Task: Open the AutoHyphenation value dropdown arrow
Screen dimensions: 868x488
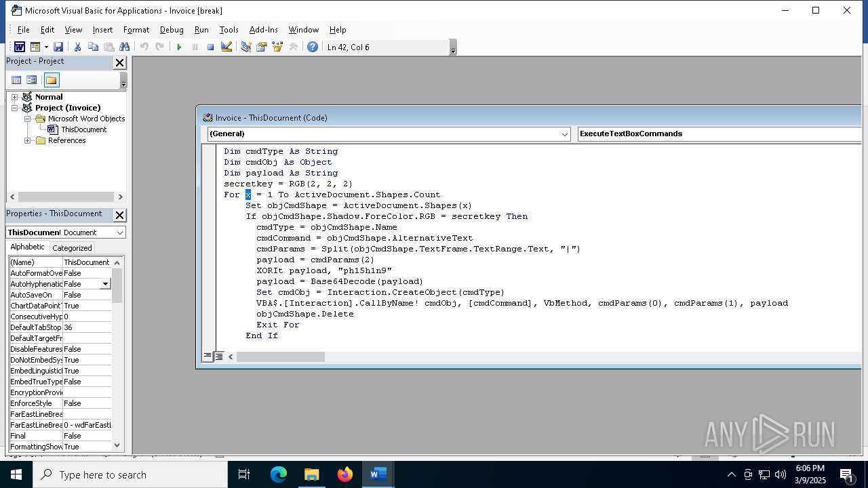Action: 105,284
